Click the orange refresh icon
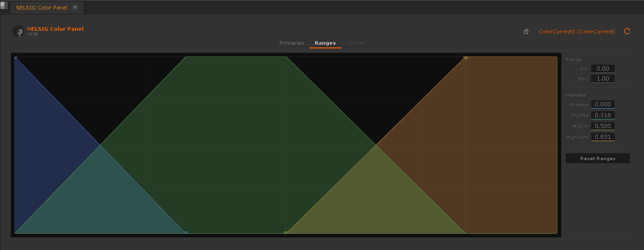This screenshot has width=644, height=250. (627, 31)
